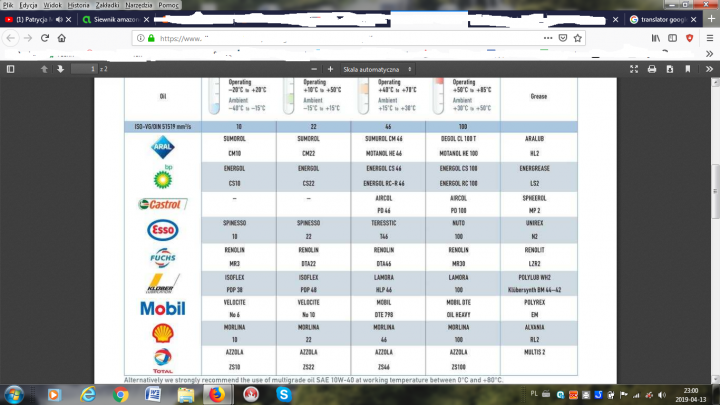Viewport: 720px width, 405px height.
Task: Open the Skala automatyczna zoom dropdown
Action: 376,69
